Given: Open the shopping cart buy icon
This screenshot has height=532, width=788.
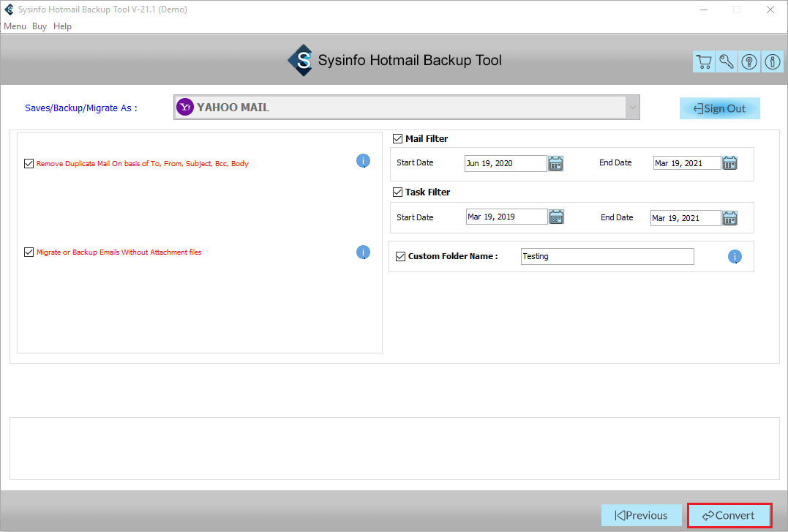Looking at the screenshot, I should 704,61.
